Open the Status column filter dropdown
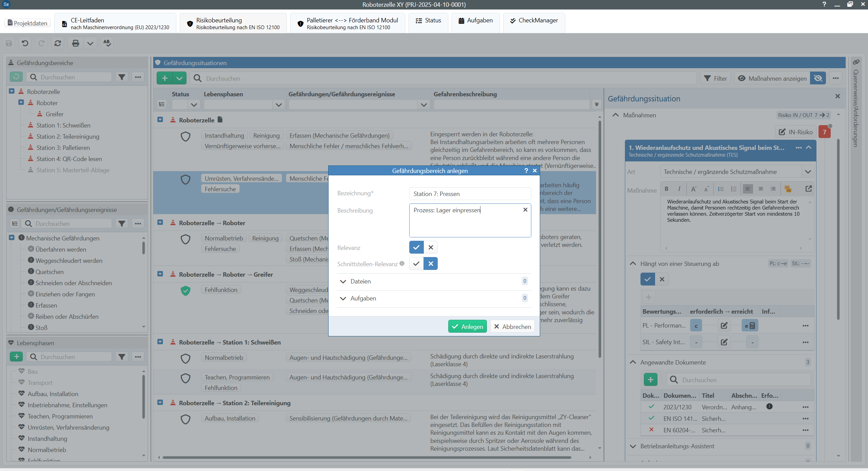The width and height of the screenshot is (868, 471). (194, 105)
